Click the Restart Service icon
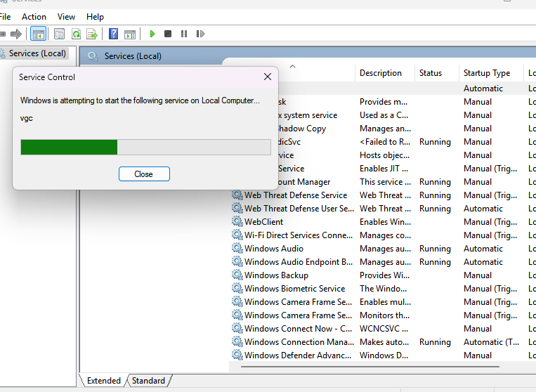 pos(200,34)
